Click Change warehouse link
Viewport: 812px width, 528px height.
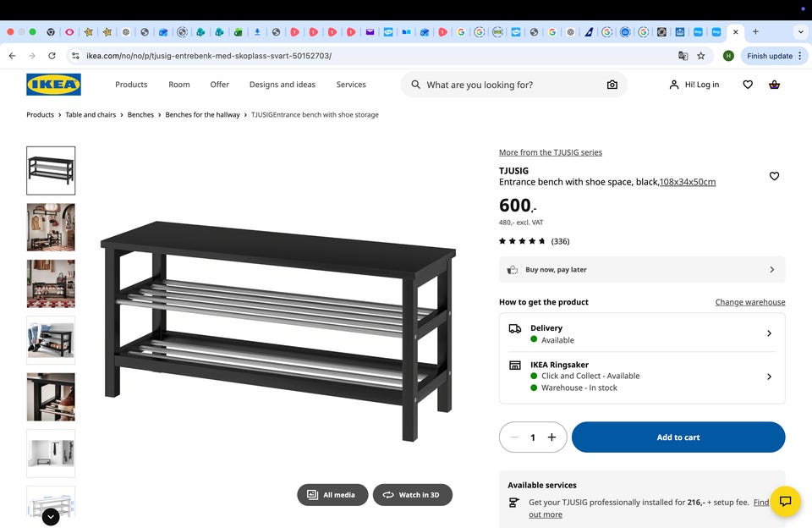tap(750, 302)
